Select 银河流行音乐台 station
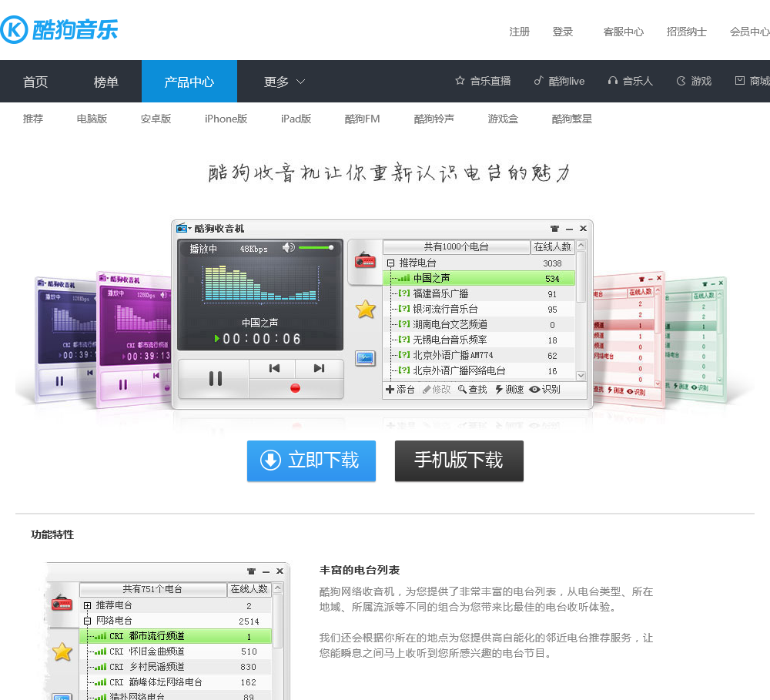 479,309
